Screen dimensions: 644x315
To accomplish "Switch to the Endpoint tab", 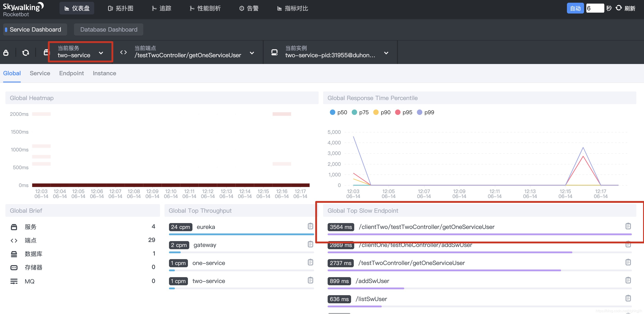I will (71, 73).
